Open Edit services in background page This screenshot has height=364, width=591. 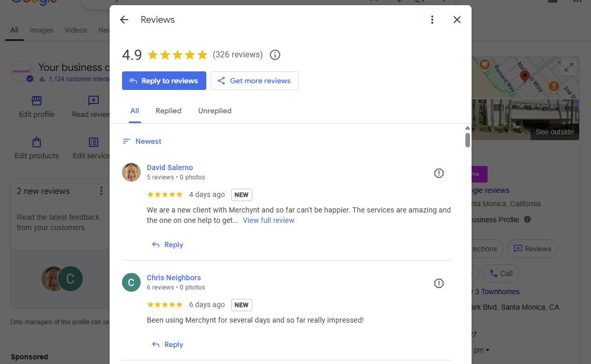tap(91, 148)
